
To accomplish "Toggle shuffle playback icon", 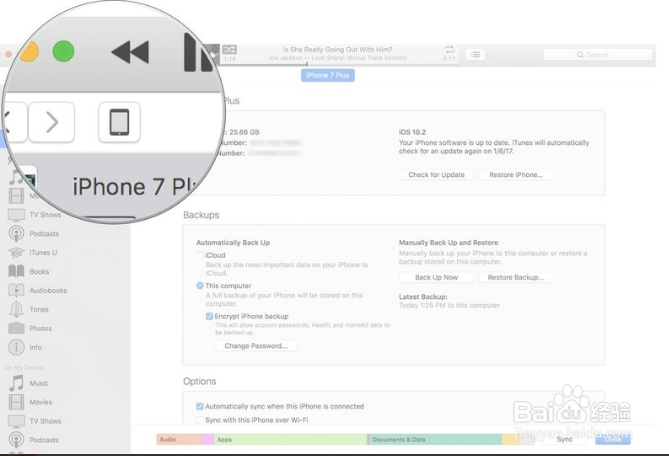I will point(229,49).
